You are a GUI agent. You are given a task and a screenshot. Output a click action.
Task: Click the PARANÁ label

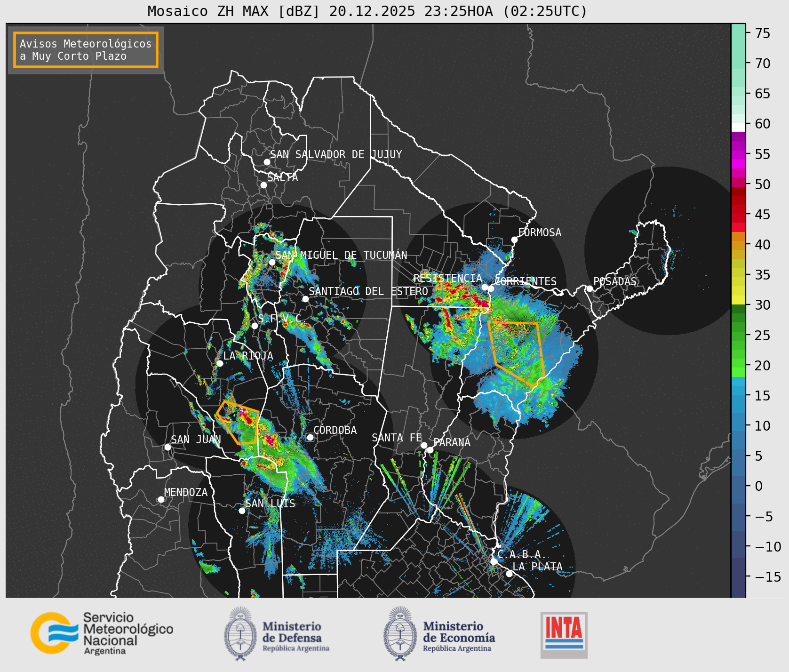pos(452,442)
